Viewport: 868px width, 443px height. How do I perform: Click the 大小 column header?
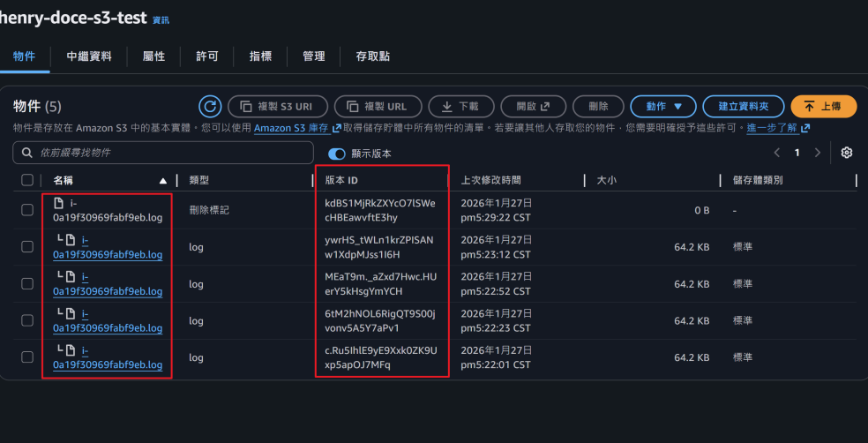tap(607, 181)
